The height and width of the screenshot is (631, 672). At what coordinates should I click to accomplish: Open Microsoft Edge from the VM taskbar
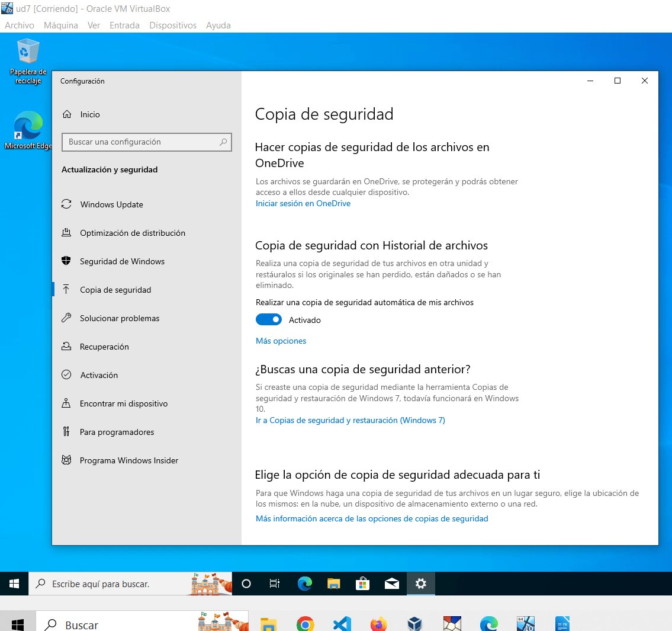tap(305, 584)
